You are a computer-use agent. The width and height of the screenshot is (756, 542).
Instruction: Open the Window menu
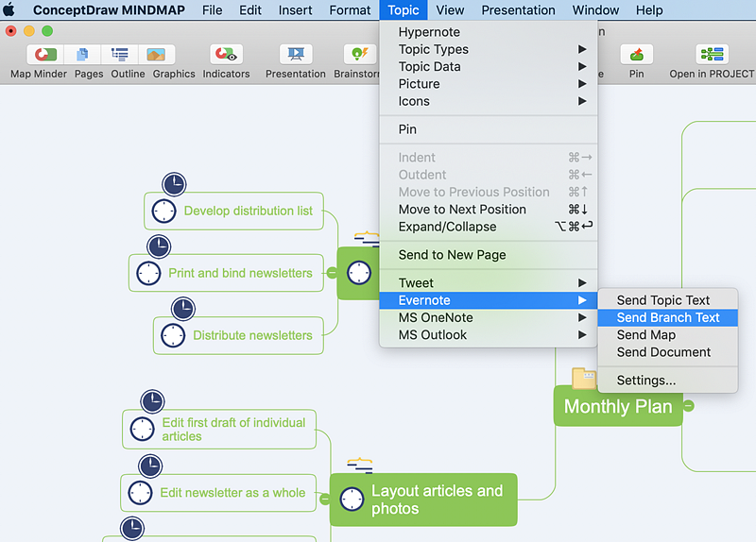point(595,10)
